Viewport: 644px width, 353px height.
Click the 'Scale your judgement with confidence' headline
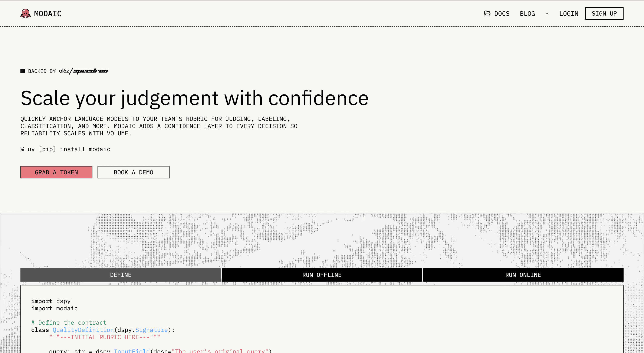(x=194, y=98)
